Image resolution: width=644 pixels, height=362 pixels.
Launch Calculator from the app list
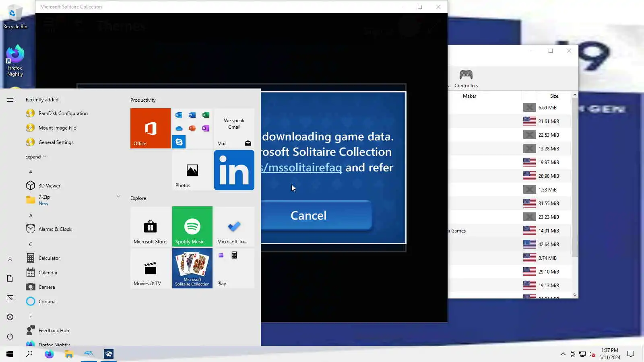tap(72, 258)
